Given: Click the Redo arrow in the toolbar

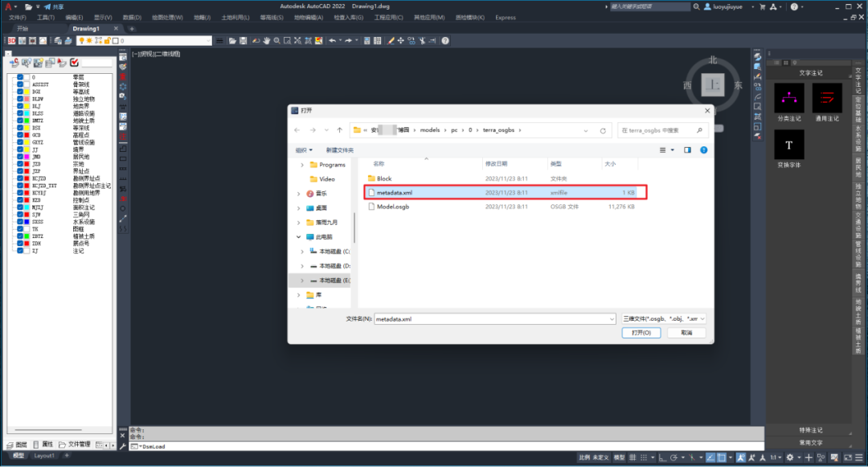Looking at the screenshot, I should (x=348, y=41).
